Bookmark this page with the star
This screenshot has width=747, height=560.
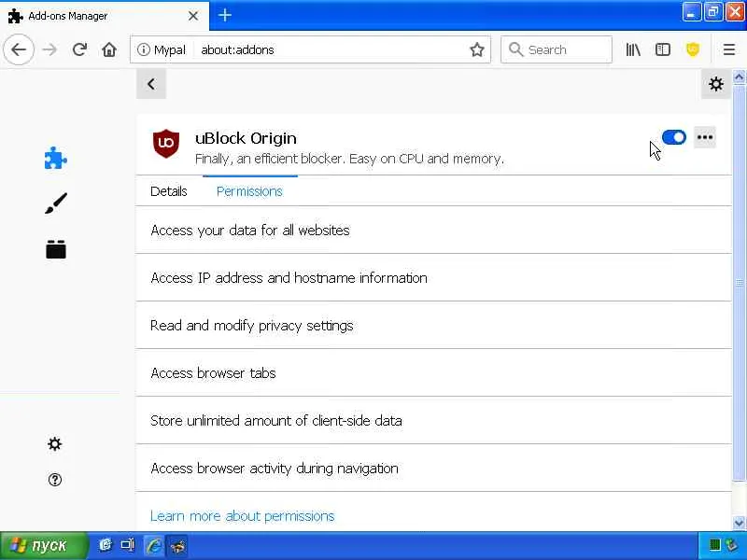(477, 49)
